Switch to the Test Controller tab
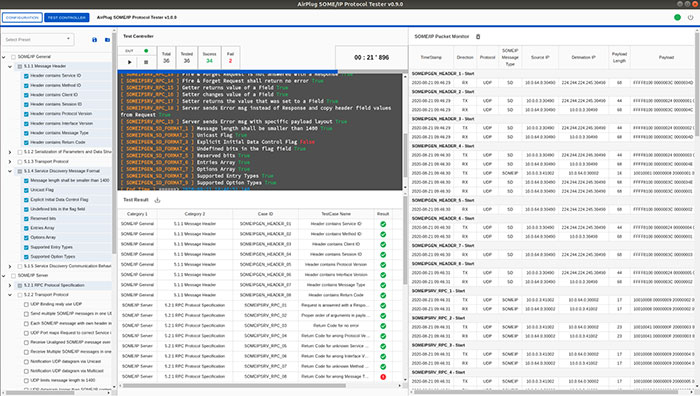Image resolution: width=700 pixels, height=396 pixels. (67, 17)
